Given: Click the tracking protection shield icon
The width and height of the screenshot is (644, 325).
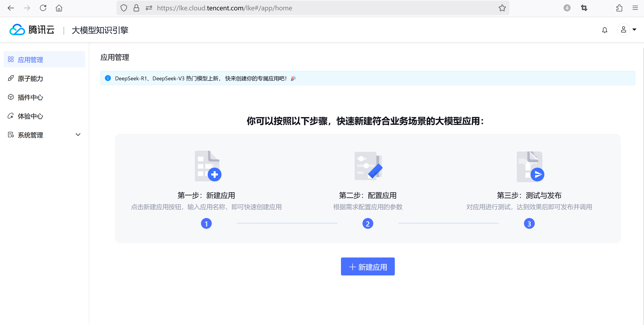Looking at the screenshot, I should [x=124, y=8].
